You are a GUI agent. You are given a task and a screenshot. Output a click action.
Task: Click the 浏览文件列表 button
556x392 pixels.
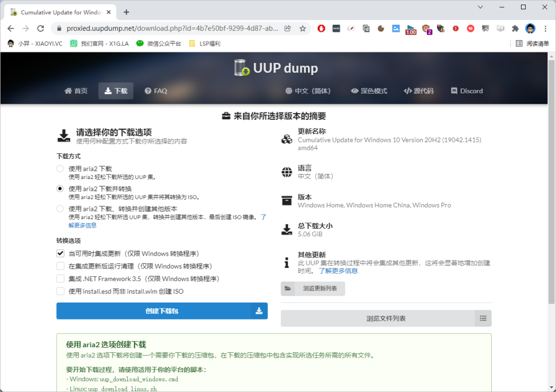[x=386, y=318]
